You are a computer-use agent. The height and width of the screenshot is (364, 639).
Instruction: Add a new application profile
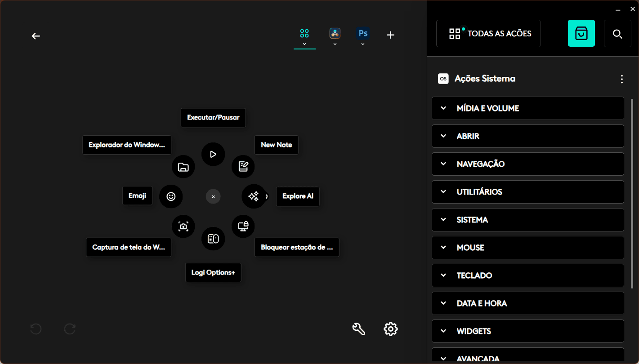(x=390, y=35)
